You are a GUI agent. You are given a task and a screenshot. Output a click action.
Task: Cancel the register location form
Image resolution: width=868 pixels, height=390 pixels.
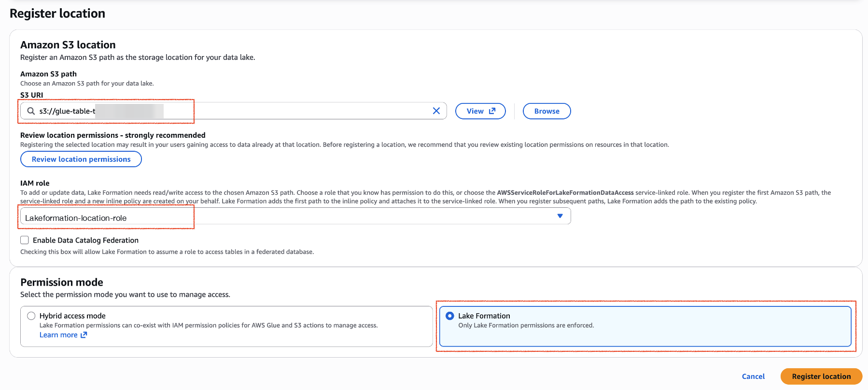point(753,376)
